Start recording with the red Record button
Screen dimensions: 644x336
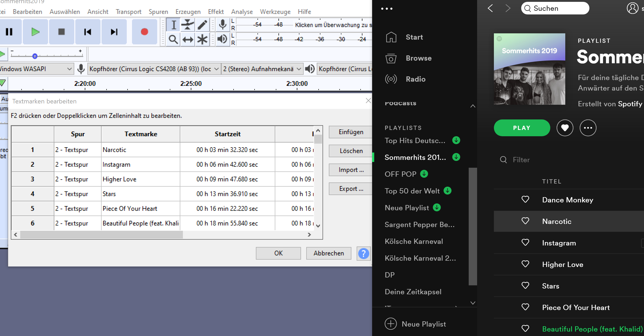144,32
